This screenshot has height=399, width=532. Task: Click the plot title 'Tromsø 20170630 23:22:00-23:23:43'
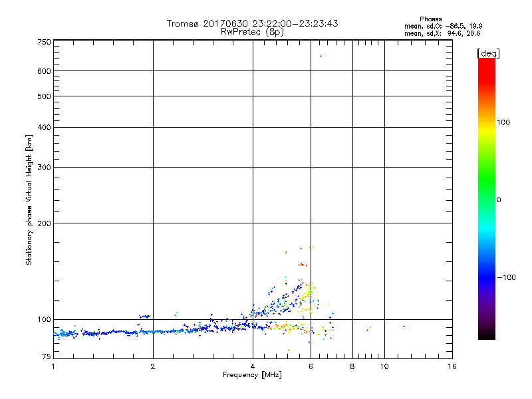coord(252,23)
